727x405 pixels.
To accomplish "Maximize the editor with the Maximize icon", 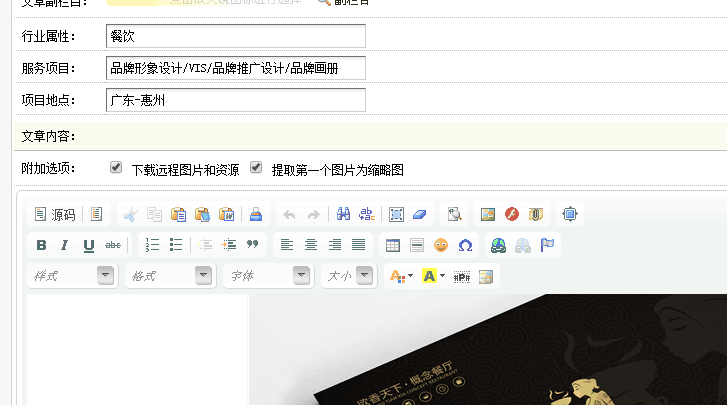I will click(x=570, y=215).
